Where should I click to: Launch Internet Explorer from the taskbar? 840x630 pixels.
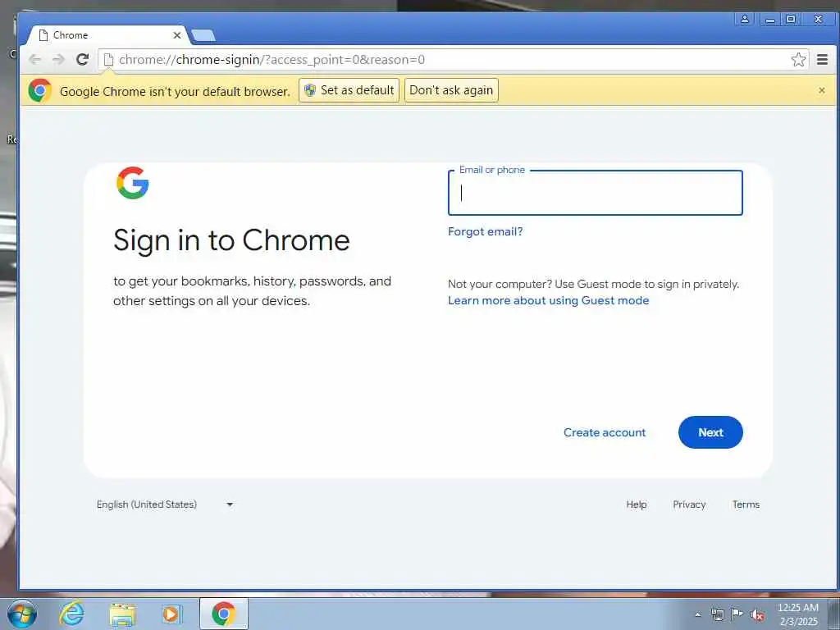(72, 614)
